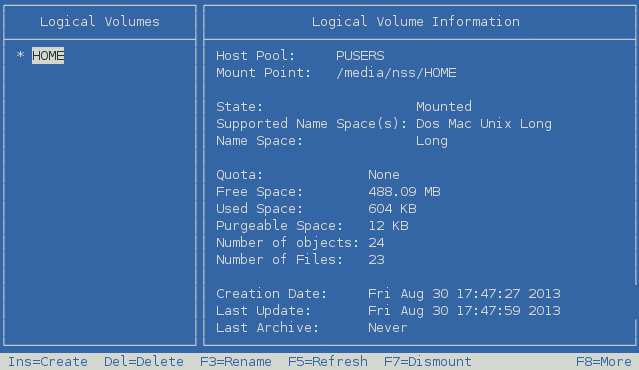Select F3=Rename in the bottom bar

pos(236,361)
